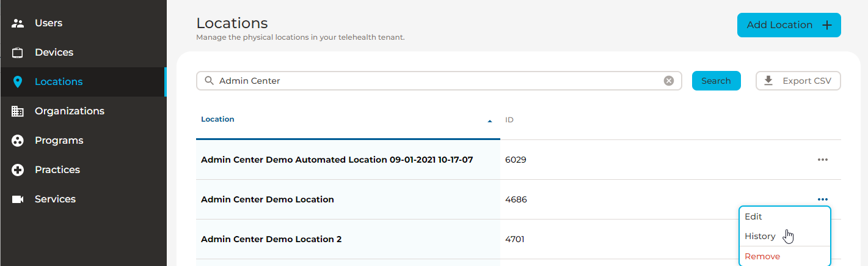Image resolution: width=868 pixels, height=266 pixels.
Task: Click the download icon on Export CSV
Action: (768, 81)
